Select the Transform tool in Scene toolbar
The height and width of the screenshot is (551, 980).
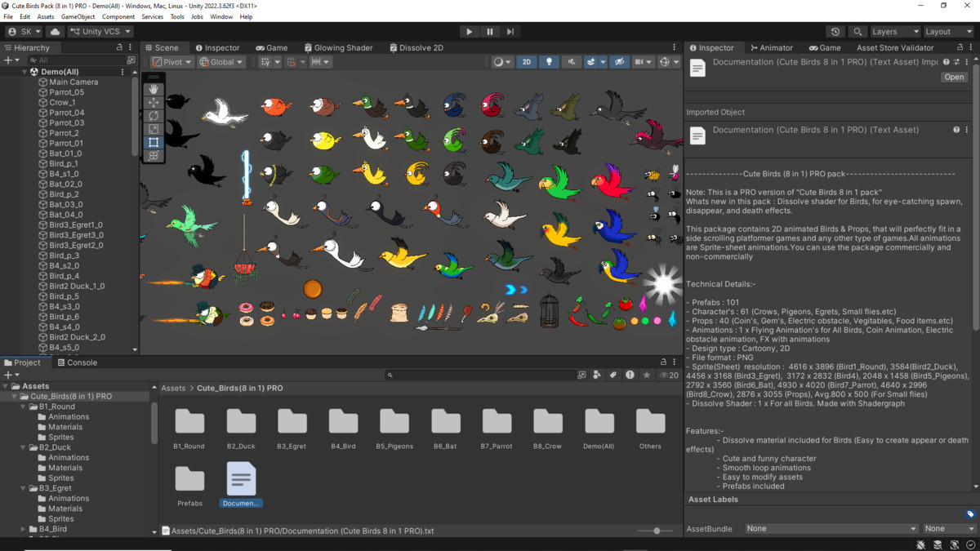point(154,155)
